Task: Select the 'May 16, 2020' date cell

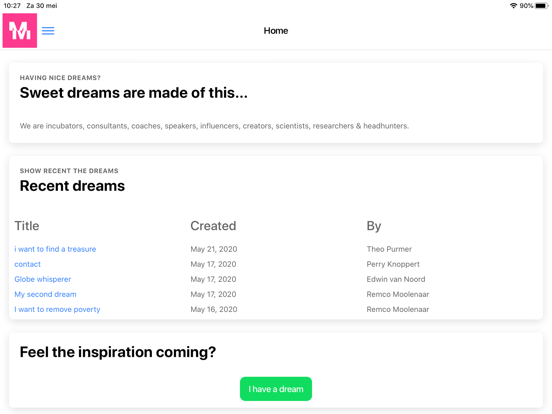Action: point(214,309)
